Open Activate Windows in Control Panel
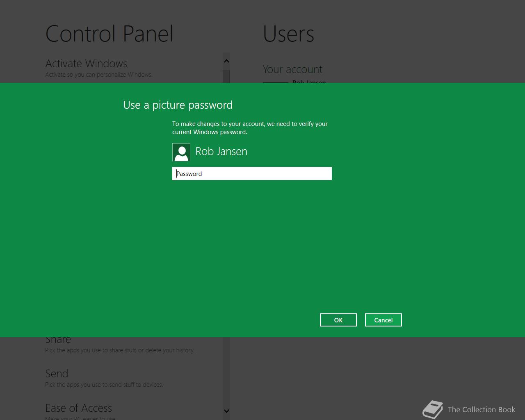Image resolution: width=525 pixels, height=420 pixels. tap(86, 64)
